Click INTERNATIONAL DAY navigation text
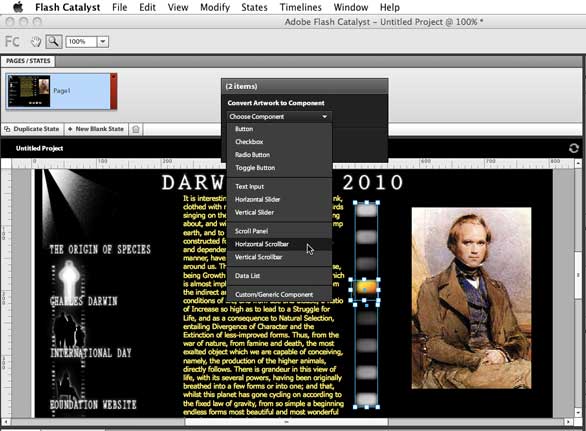Screen dimensions: 586x431 (91, 353)
